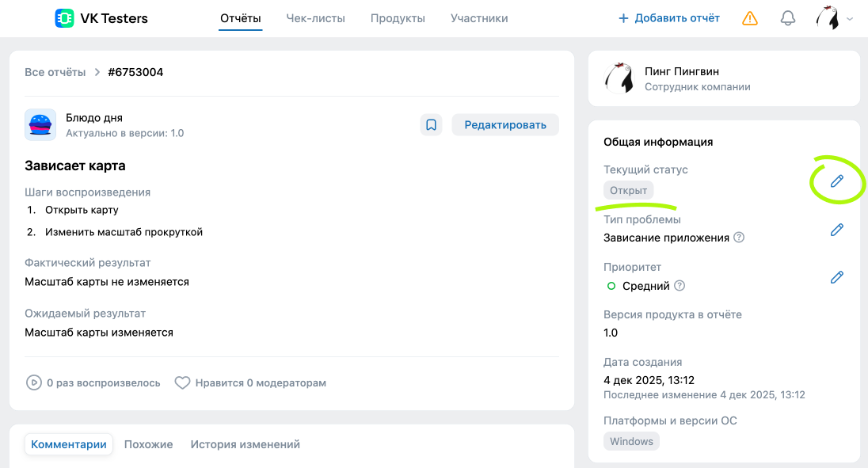Edit the priority with pencil icon
The image size is (868, 468).
click(837, 277)
